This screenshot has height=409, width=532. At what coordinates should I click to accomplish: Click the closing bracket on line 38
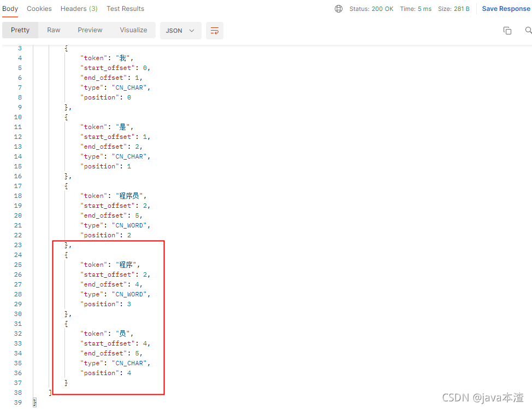click(x=50, y=393)
